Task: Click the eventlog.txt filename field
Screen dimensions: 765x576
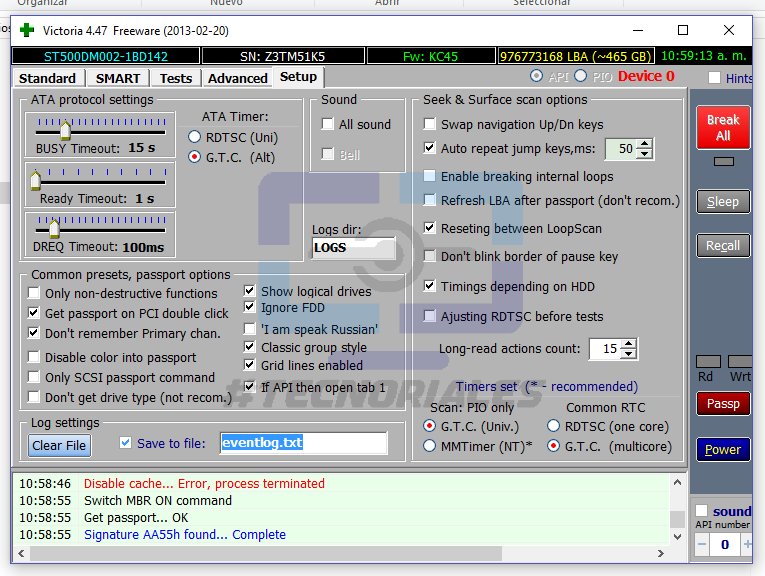Action: pyautogui.click(x=303, y=443)
